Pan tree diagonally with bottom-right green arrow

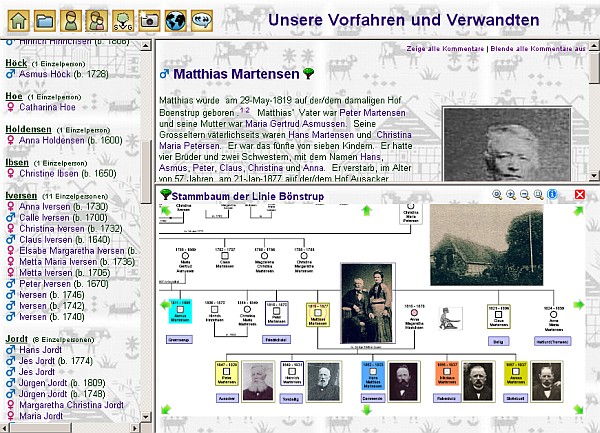click(x=578, y=410)
